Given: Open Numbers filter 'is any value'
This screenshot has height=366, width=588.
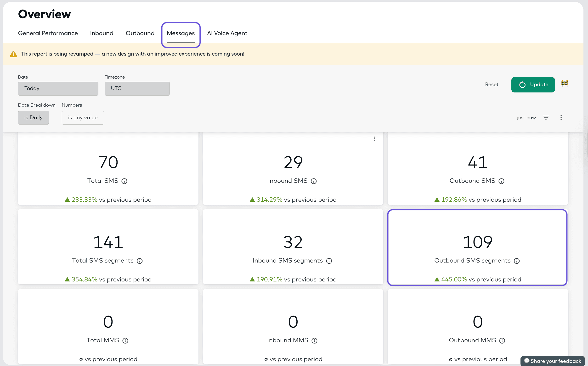Looking at the screenshot, I should click(83, 118).
